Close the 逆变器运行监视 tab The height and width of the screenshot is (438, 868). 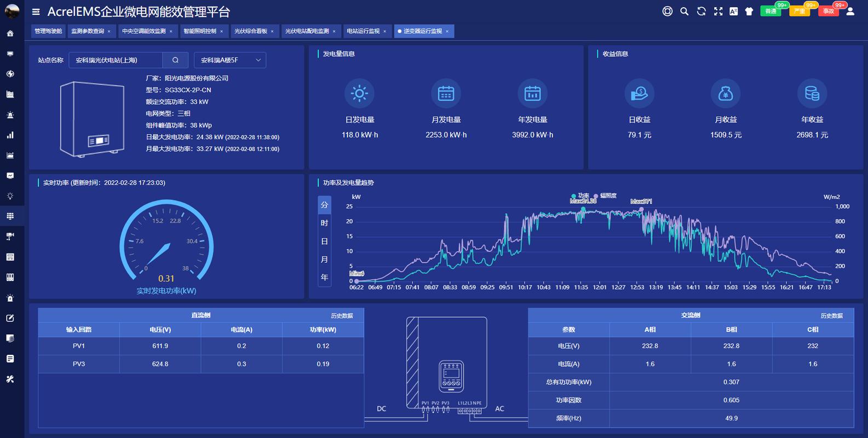(447, 31)
